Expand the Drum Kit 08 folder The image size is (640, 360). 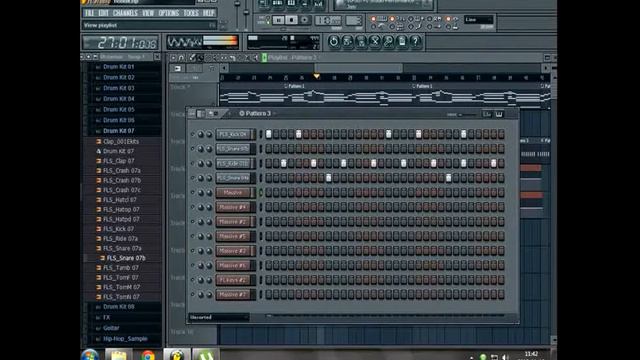click(x=118, y=307)
